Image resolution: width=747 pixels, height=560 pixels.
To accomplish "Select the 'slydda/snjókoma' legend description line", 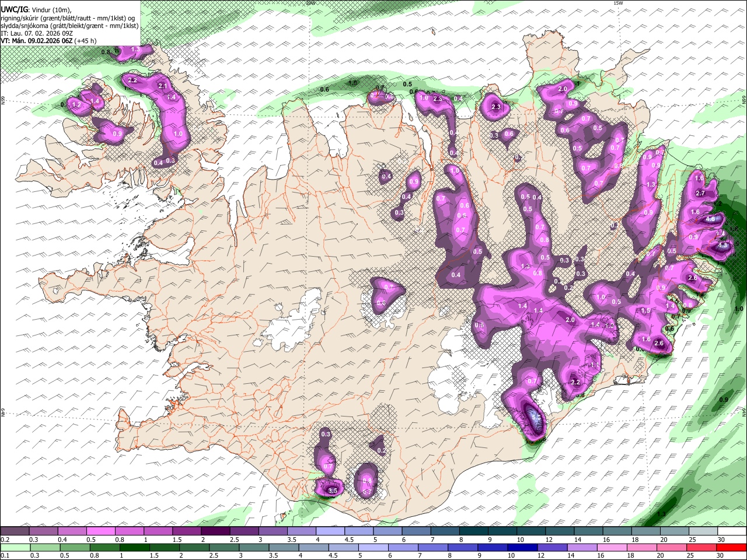I will [69, 26].
